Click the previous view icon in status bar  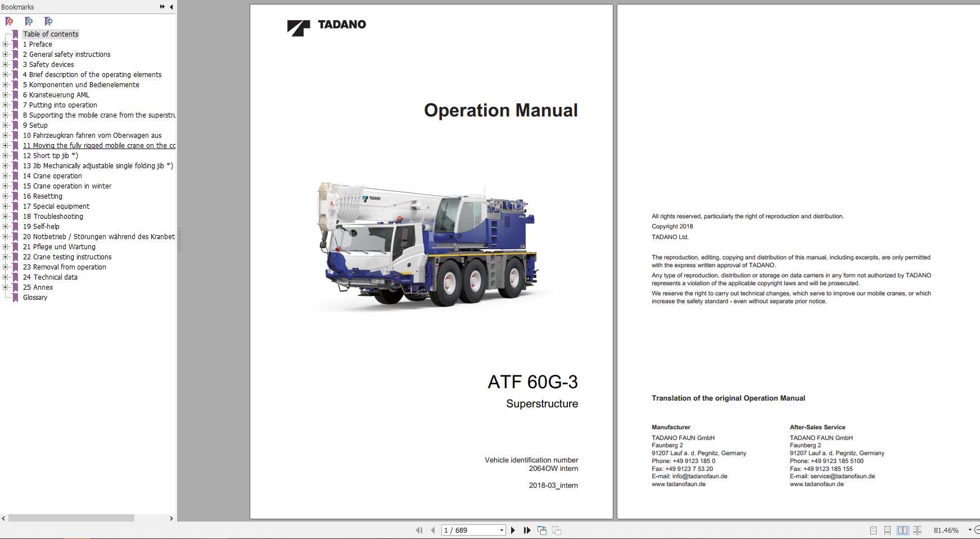tap(542, 530)
